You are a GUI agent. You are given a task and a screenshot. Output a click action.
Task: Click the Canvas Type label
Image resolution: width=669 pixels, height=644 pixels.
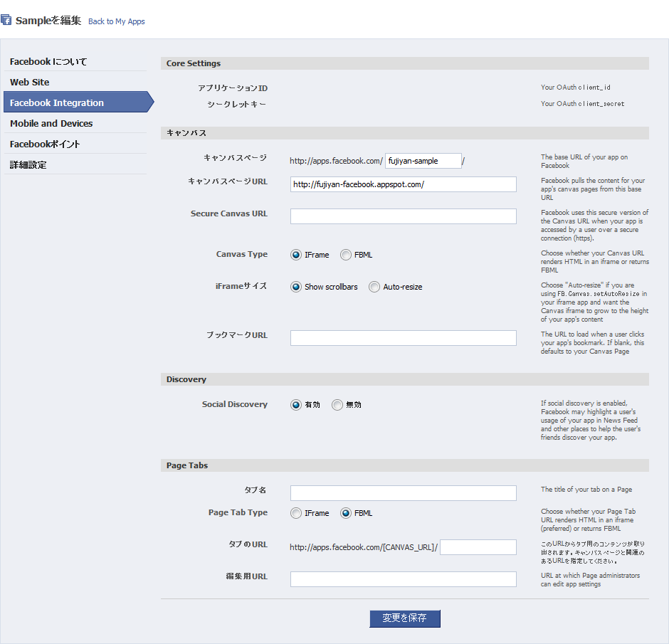(x=242, y=254)
